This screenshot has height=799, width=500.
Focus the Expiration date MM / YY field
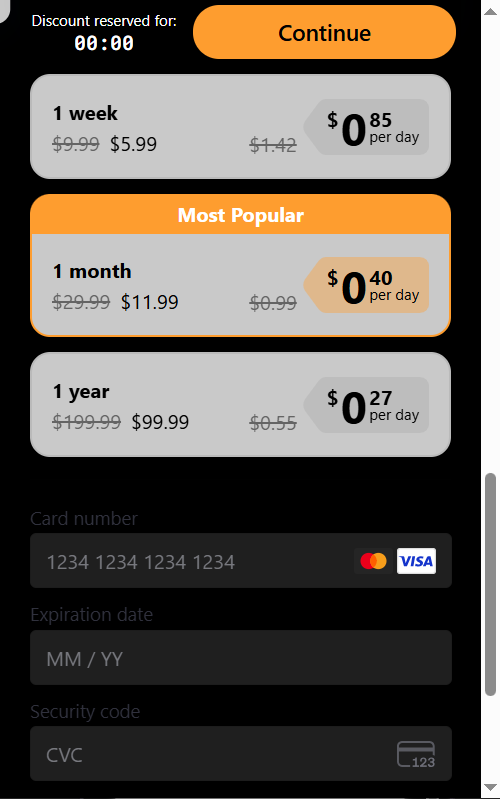point(241,658)
